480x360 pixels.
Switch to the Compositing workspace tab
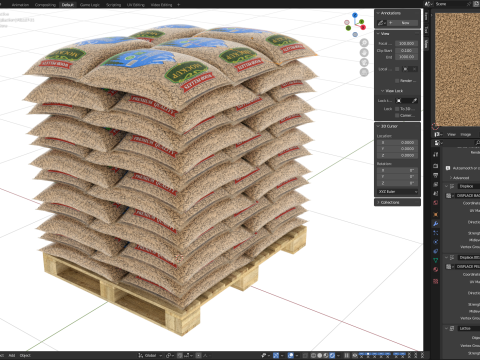(45, 5)
